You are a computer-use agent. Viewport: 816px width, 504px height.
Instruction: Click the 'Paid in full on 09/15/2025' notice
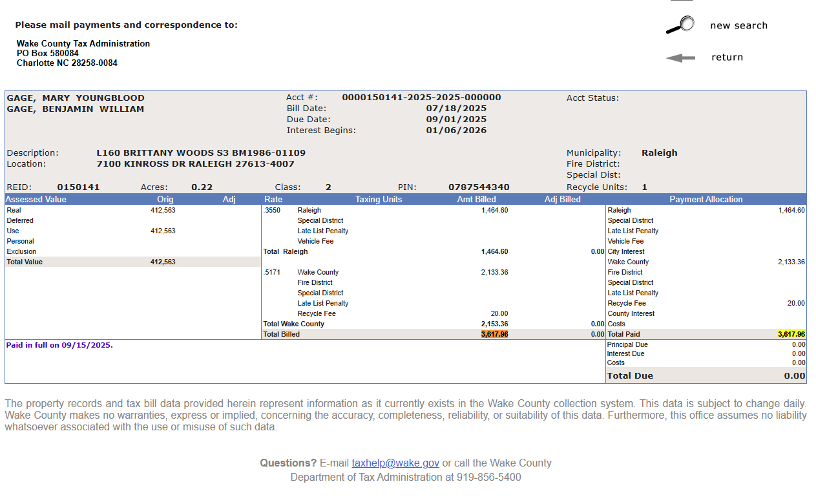(59, 345)
